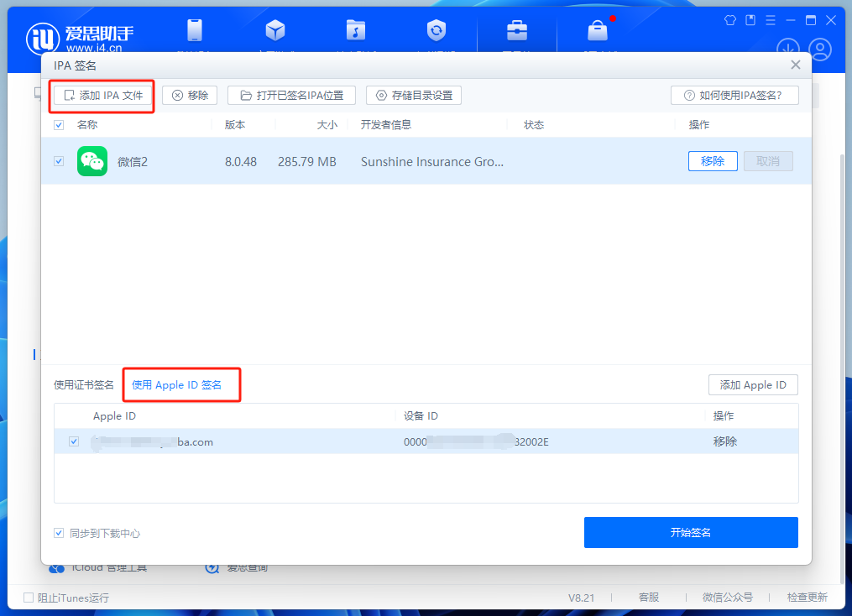This screenshot has width=852, height=616.
Task: Click version 8.0.48 cell
Action: coord(241,162)
